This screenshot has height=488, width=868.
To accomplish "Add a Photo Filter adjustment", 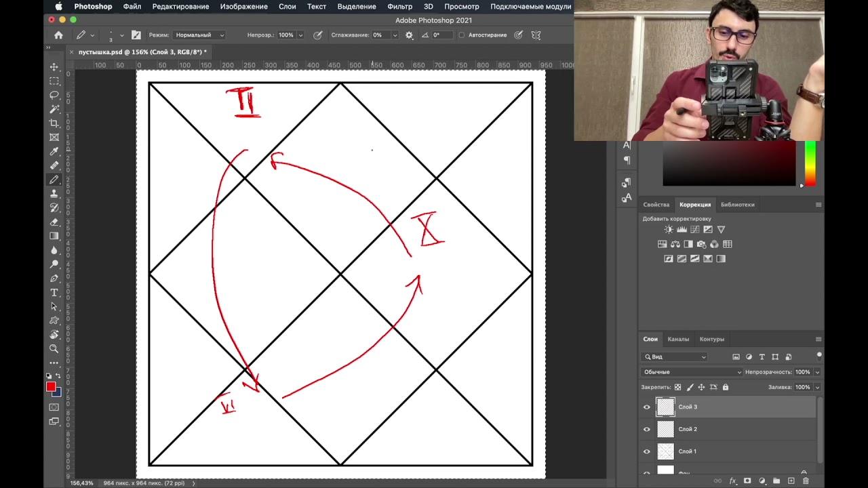I will click(x=701, y=244).
